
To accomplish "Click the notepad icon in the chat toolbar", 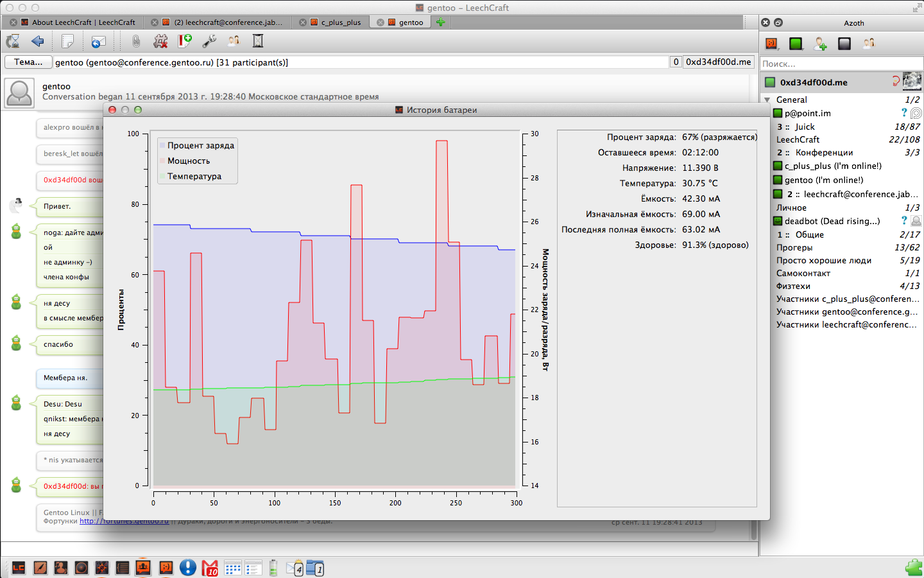I will click(x=67, y=41).
